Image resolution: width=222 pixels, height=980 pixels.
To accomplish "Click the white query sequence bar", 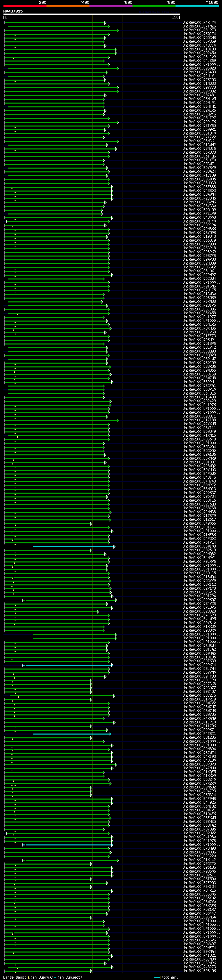I will (x=92, y=15).
